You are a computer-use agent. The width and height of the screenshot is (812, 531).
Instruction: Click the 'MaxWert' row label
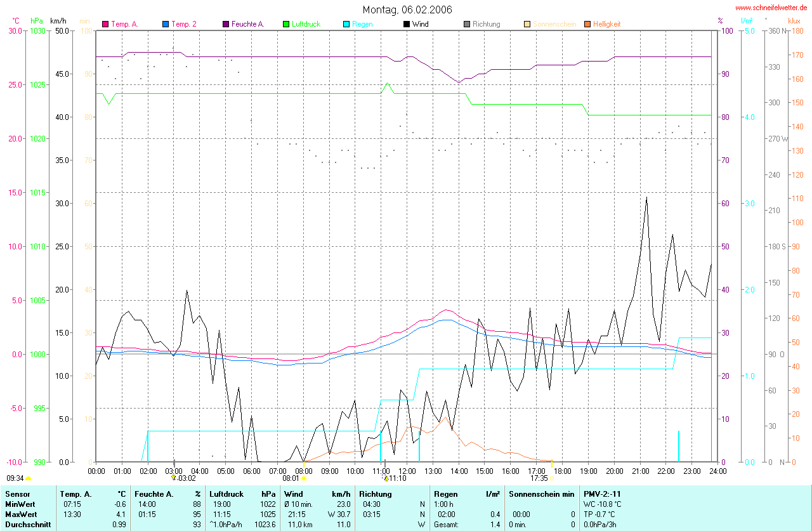[x=20, y=515]
